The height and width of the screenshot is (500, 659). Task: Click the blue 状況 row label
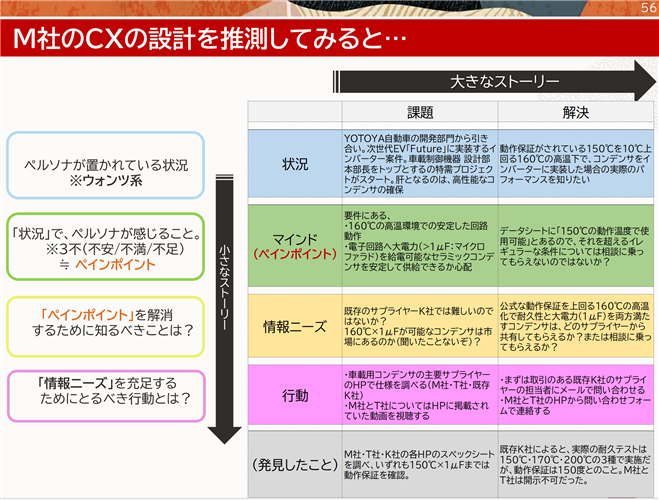295,164
